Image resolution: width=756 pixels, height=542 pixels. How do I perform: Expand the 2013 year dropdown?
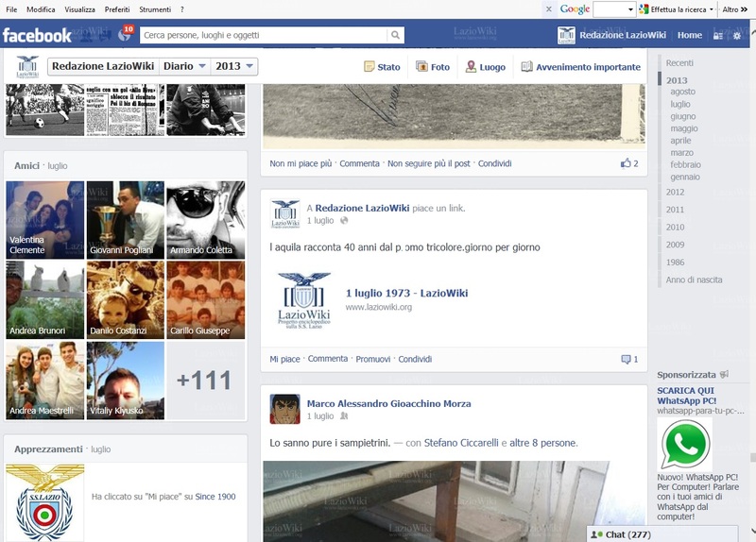click(234, 66)
